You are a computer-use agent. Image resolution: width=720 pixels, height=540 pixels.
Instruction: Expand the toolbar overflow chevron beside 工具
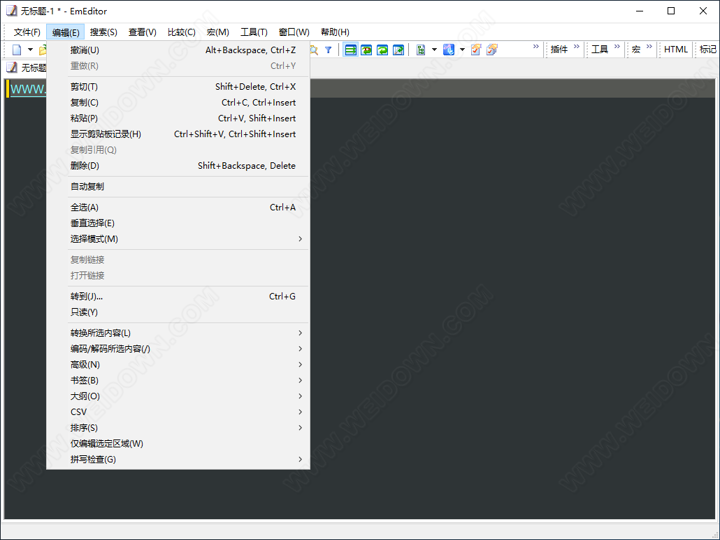(617, 47)
